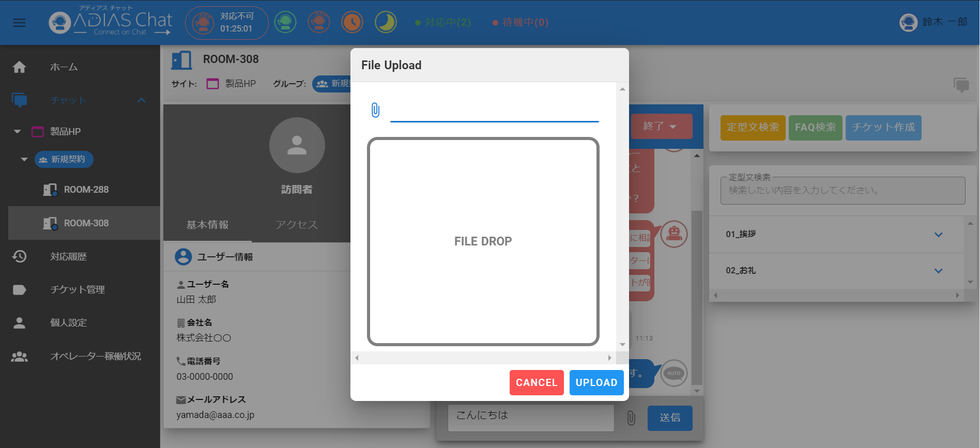
Task: Expand the 02_お礼 template category
Action: 938,271
